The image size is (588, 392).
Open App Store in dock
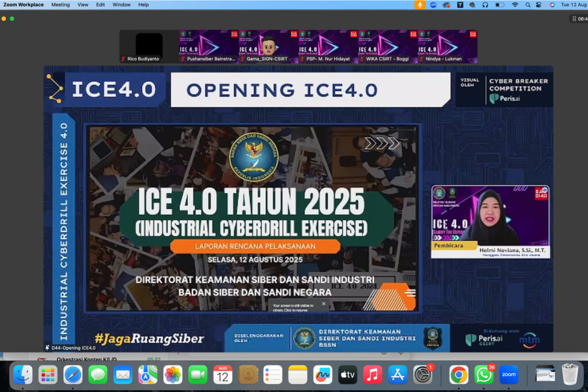click(x=397, y=375)
